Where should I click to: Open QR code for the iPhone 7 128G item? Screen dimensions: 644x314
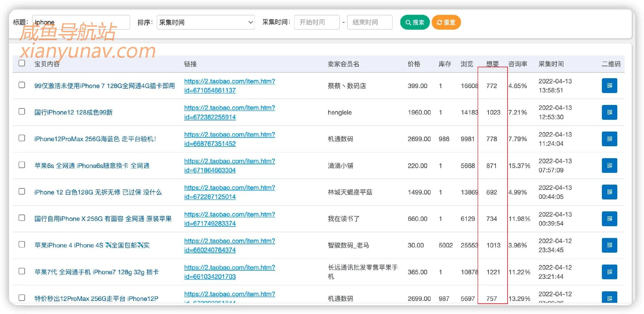click(x=609, y=85)
